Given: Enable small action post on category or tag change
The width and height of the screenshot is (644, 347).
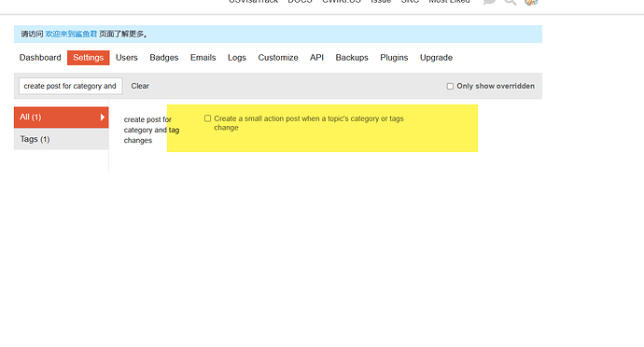Looking at the screenshot, I should [x=207, y=118].
